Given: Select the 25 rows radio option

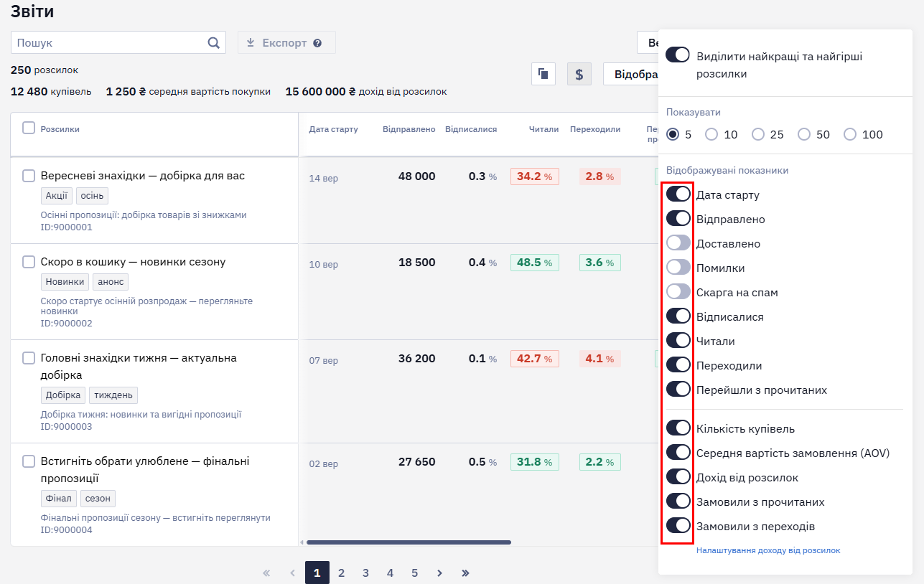Looking at the screenshot, I should pos(758,134).
